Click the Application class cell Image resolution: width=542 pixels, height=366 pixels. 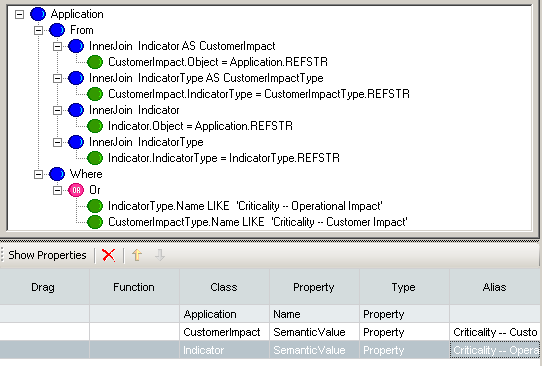224,314
